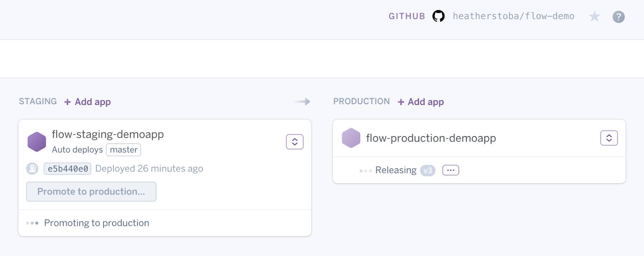Click the e5b440e0 commit hash
Viewport: 644px width, 256px height.
67,169
